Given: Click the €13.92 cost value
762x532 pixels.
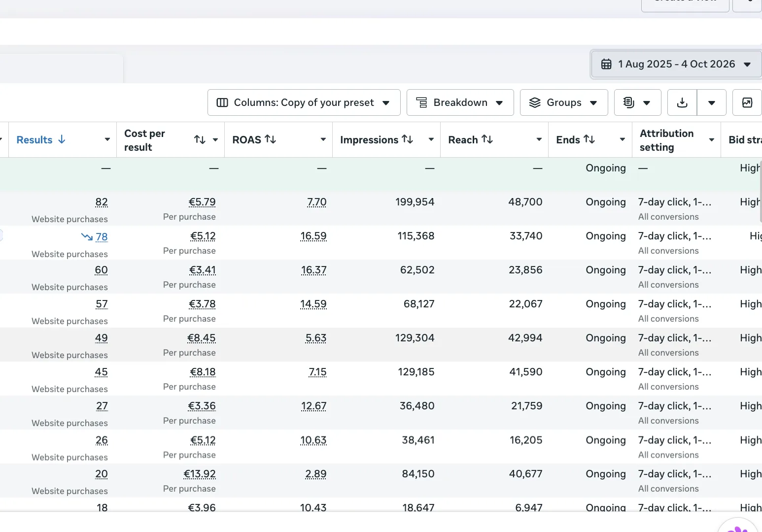Looking at the screenshot, I should (200, 474).
